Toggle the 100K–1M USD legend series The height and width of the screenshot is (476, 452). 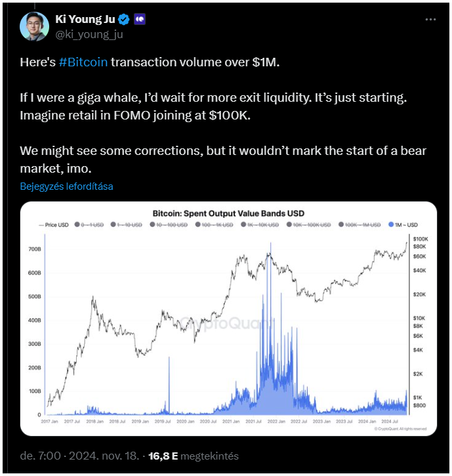(x=360, y=225)
